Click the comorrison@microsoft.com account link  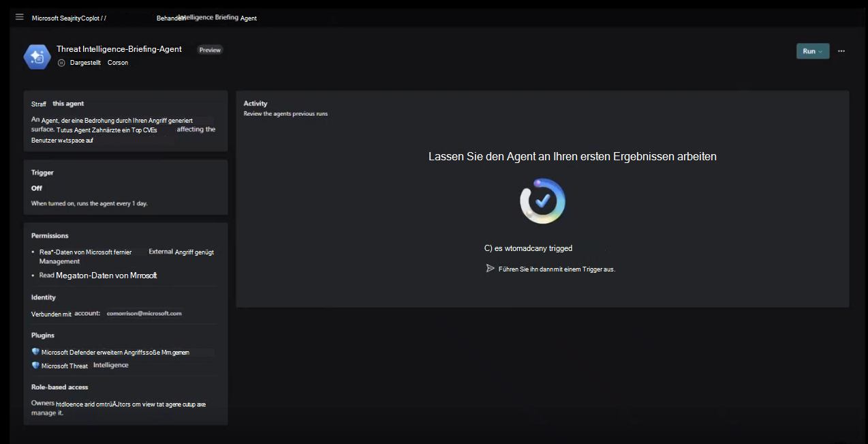coord(145,313)
